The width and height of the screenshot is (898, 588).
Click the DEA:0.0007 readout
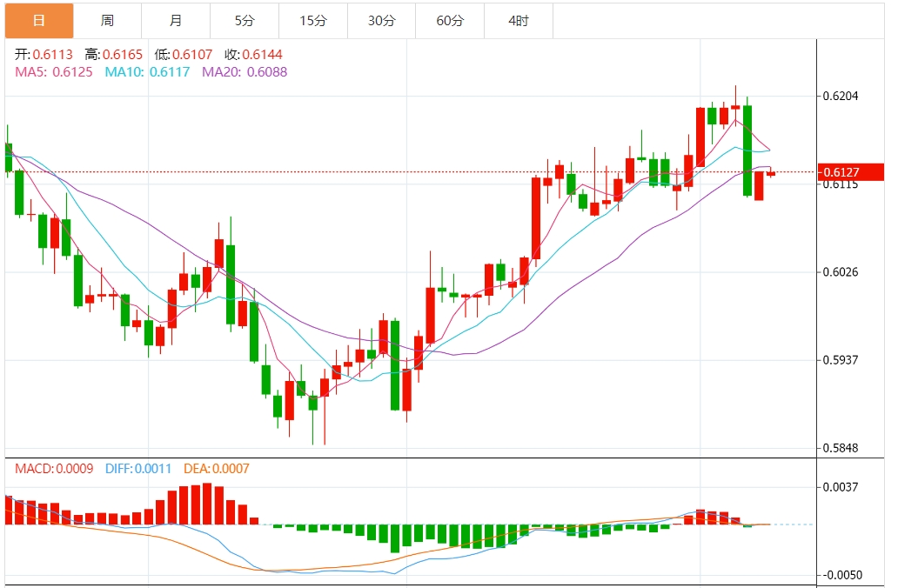[x=217, y=468]
